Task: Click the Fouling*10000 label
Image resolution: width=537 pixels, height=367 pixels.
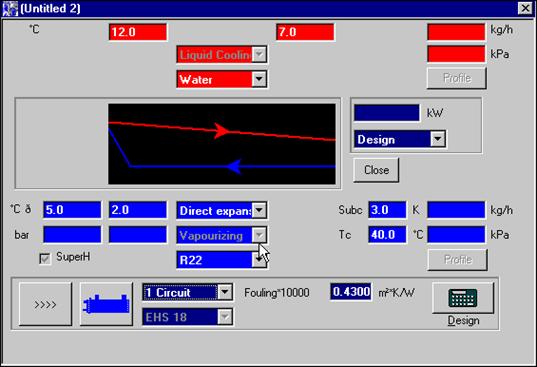Action: point(277,293)
